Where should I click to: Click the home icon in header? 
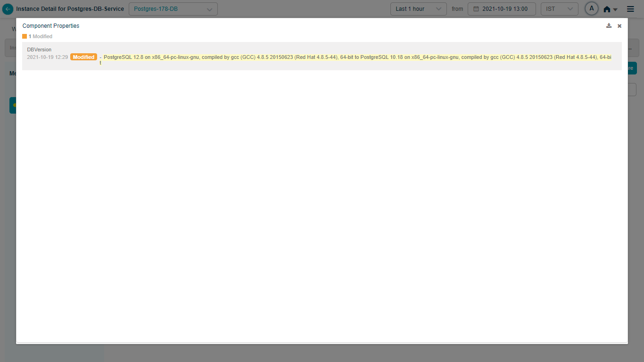pyautogui.click(x=607, y=9)
